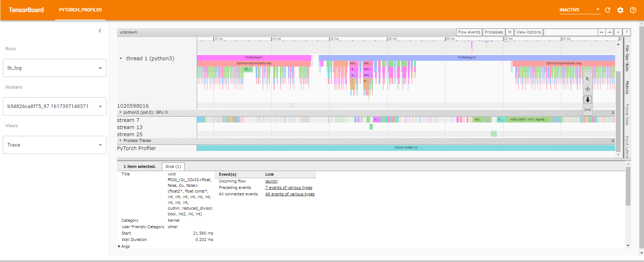Toggle the side panel with the » button

tap(618, 32)
